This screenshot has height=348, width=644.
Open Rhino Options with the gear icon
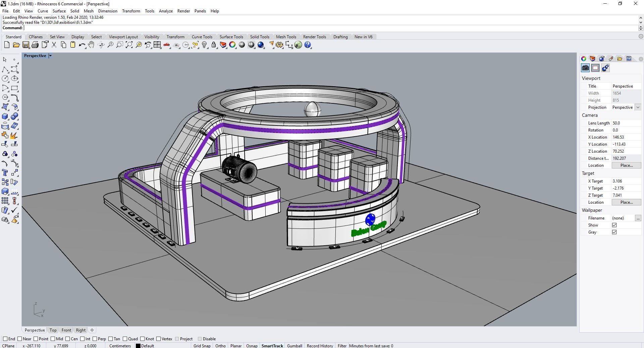(x=279, y=45)
